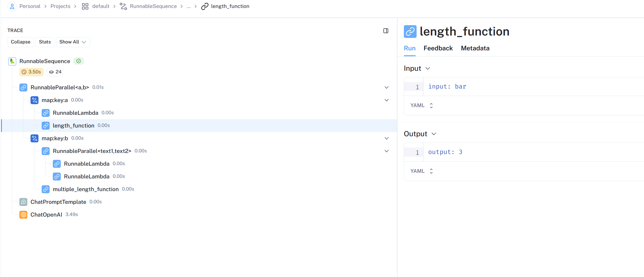Screen dimensions: 644x277
Task: Change Input format YAML selector
Action: click(x=422, y=105)
